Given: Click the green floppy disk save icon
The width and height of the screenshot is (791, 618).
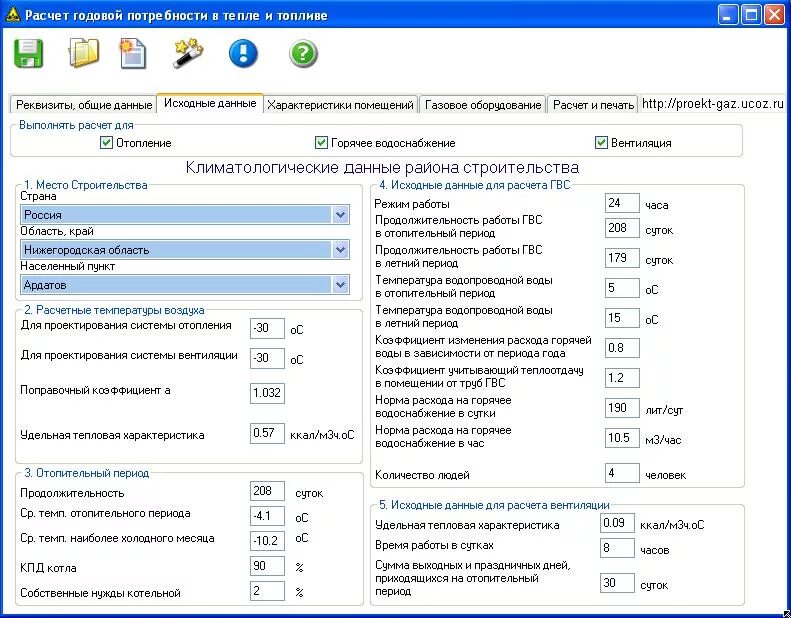Looking at the screenshot, I should pyautogui.click(x=29, y=53).
